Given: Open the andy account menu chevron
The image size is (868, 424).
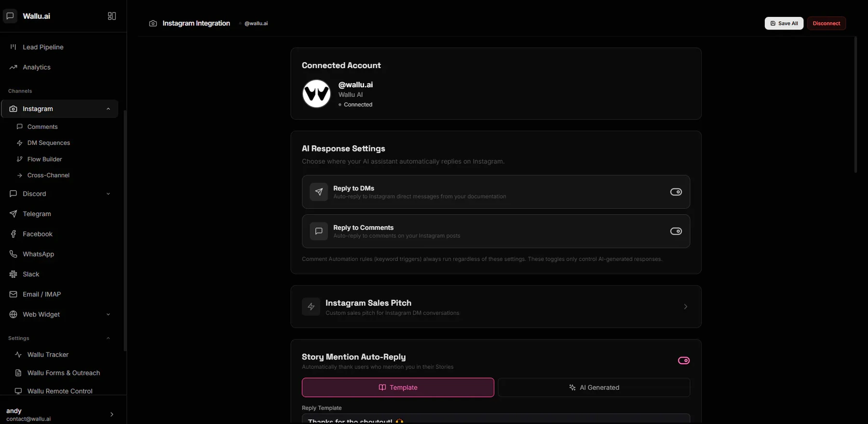Looking at the screenshot, I should pyautogui.click(x=112, y=414).
